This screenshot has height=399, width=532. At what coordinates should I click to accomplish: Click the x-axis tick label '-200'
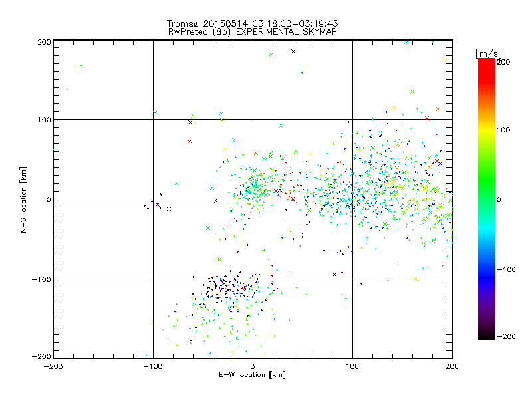click(53, 366)
